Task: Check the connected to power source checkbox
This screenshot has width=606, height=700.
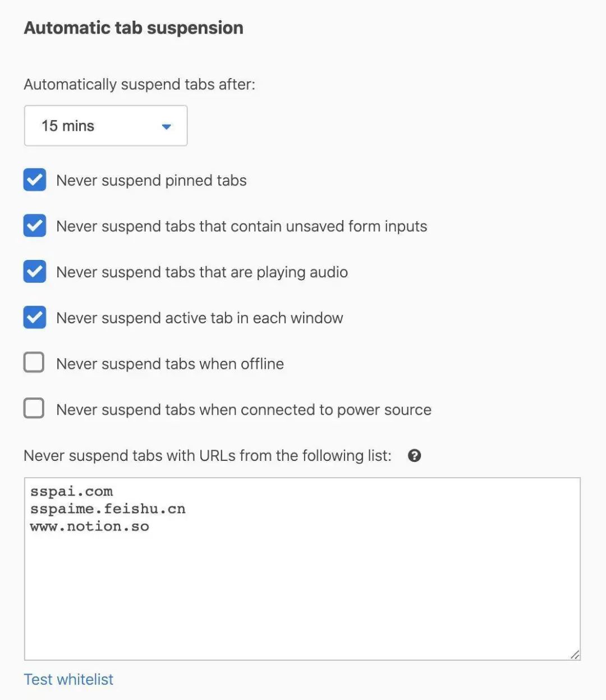Action: click(x=34, y=408)
